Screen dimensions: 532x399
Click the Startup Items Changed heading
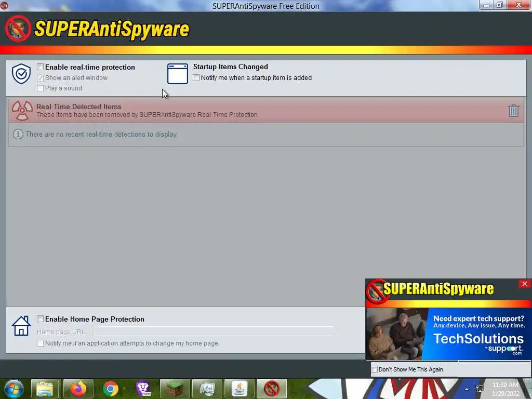pyautogui.click(x=230, y=67)
